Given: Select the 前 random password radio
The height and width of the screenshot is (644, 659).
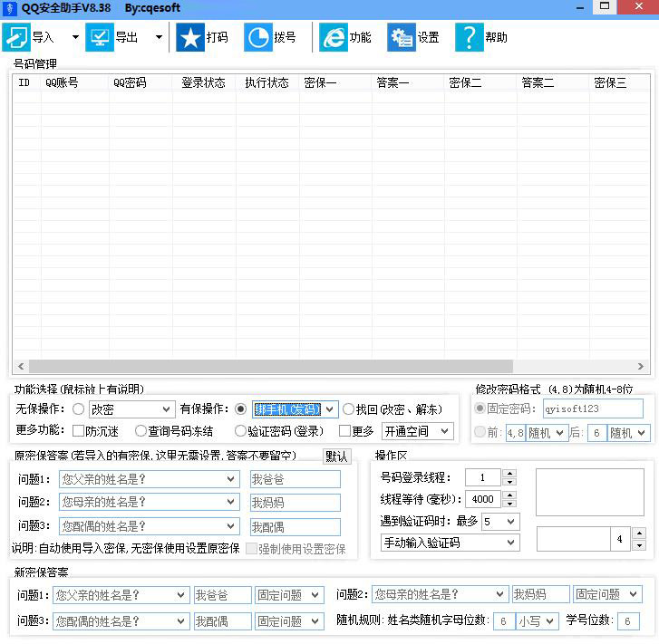Looking at the screenshot, I should tap(480, 431).
